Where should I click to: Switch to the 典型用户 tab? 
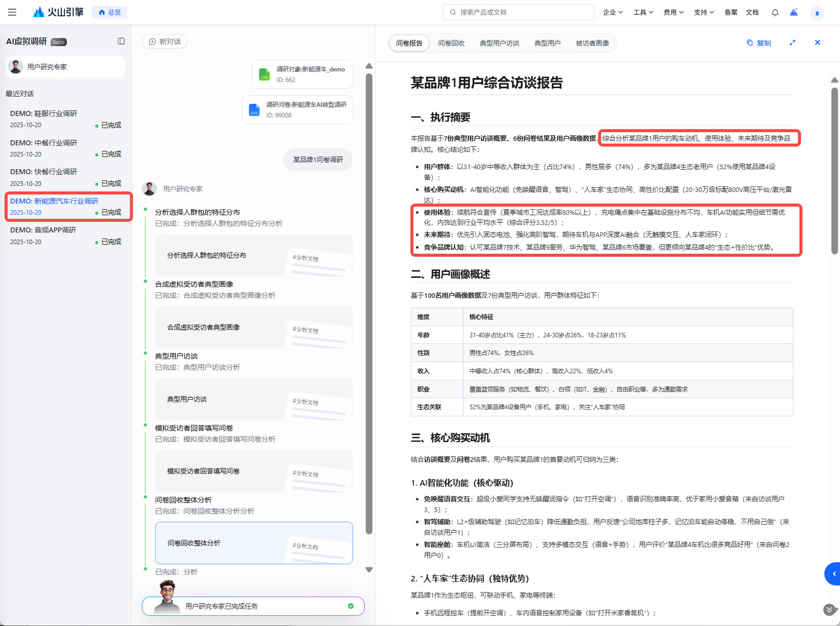tap(548, 43)
